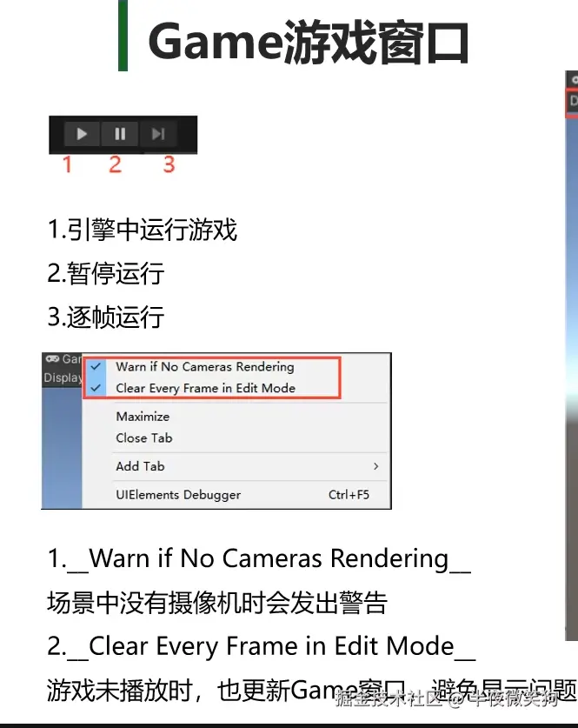Image resolution: width=578 pixels, height=728 pixels.
Task: Click the Play button icon
Action: pyautogui.click(x=82, y=134)
